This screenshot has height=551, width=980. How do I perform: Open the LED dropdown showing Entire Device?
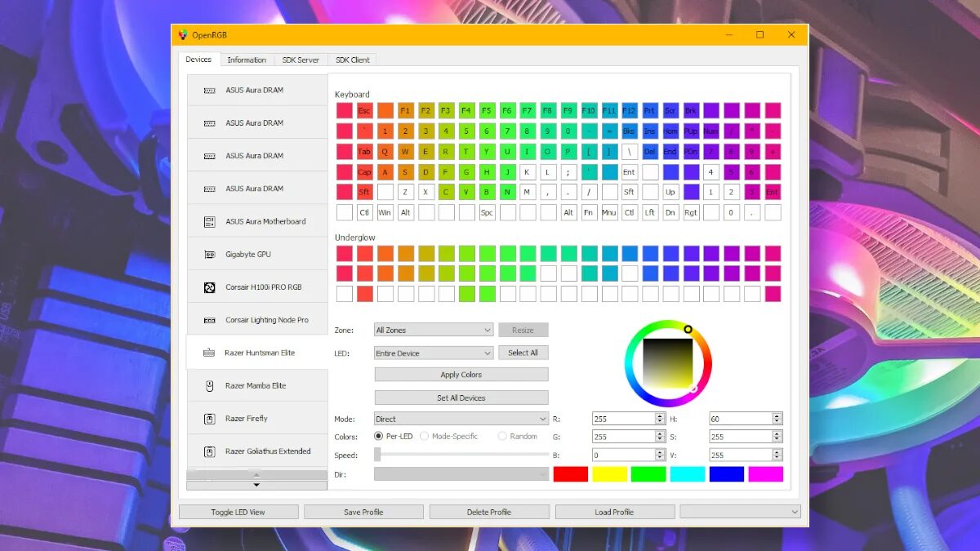click(434, 353)
